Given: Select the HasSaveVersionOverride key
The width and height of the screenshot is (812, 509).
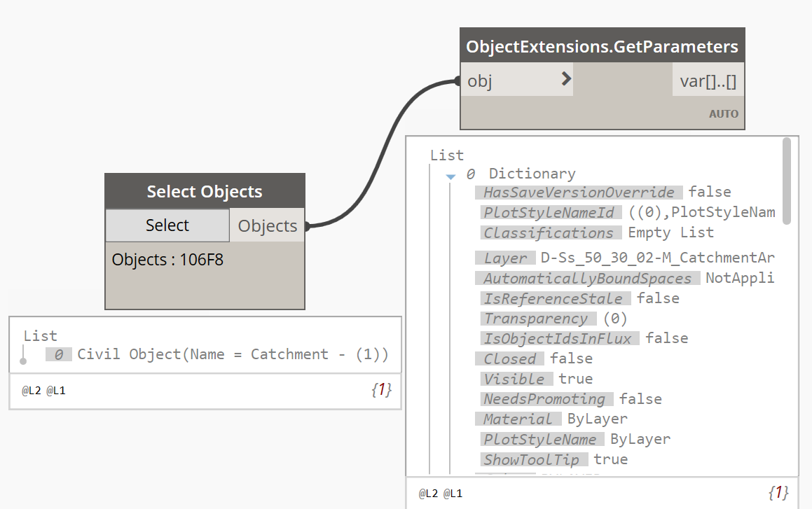Looking at the screenshot, I should pos(579,192).
